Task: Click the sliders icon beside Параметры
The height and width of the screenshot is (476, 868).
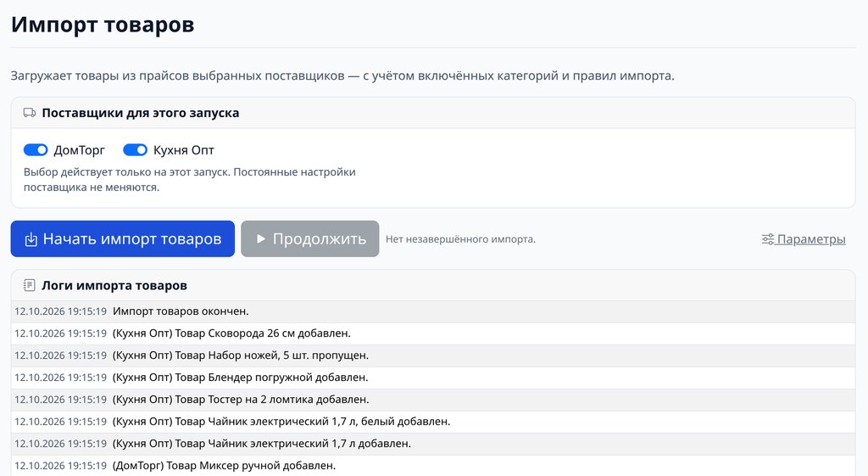Action: point(768,239)
